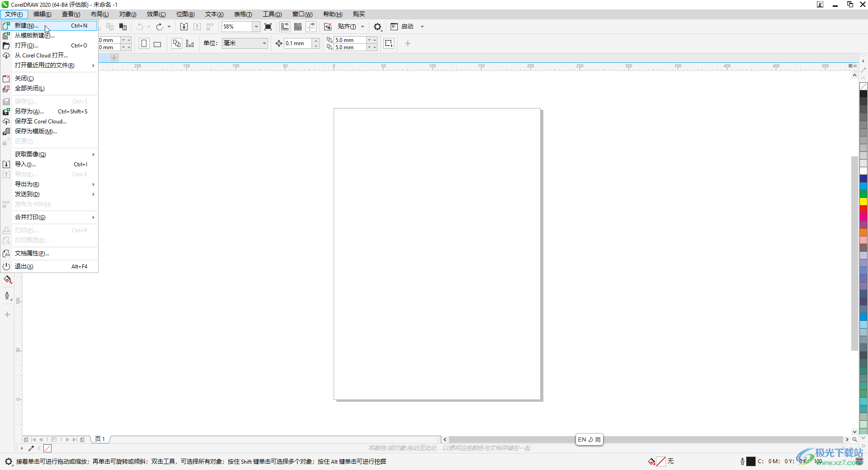Image resolution: width=868 pixels, height=470 pixels.
Task: Click the 页 1 page tab
Action: click(x=100, y=439)
